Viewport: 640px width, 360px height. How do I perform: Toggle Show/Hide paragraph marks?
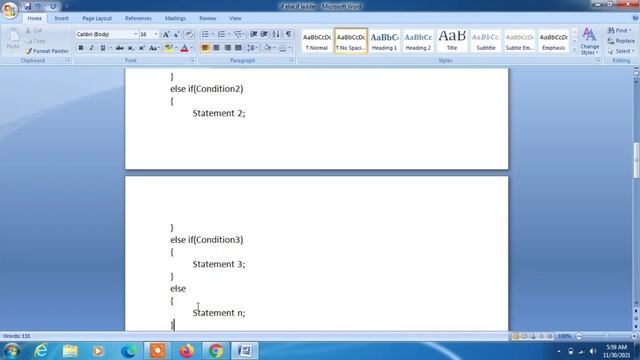(x=289, y=34)
